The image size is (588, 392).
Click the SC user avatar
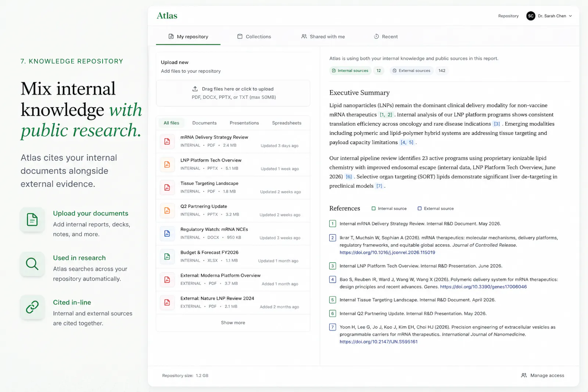point(531,16)
